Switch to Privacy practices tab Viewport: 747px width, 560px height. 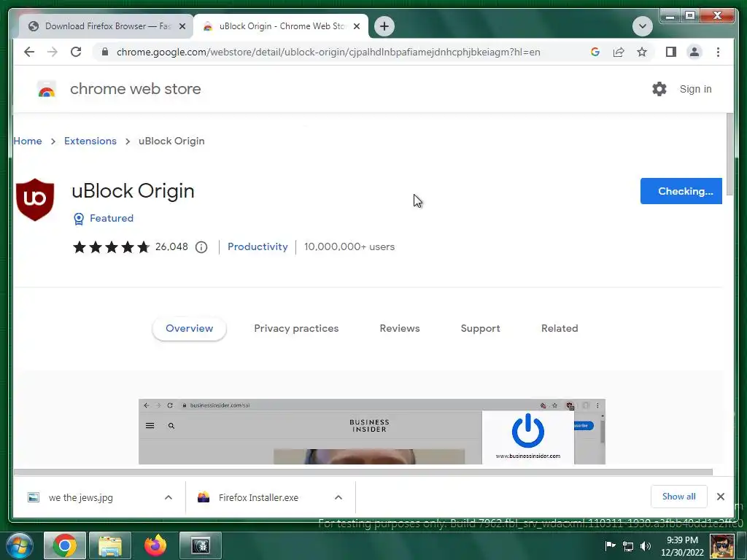coord(296,328)
